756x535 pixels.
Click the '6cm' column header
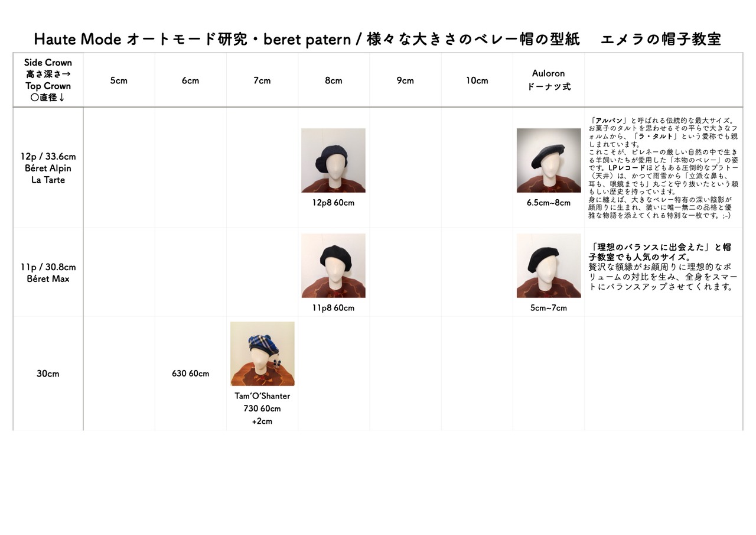[x=190, y=80]
